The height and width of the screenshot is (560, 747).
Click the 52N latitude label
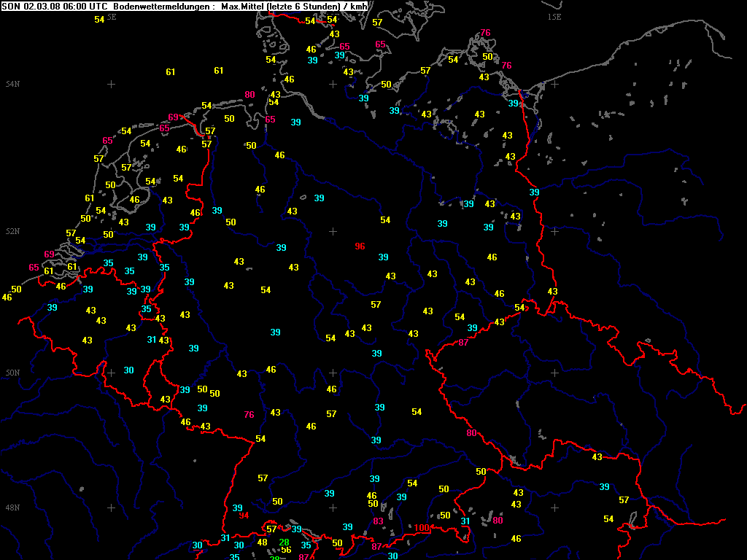point(12,231)
